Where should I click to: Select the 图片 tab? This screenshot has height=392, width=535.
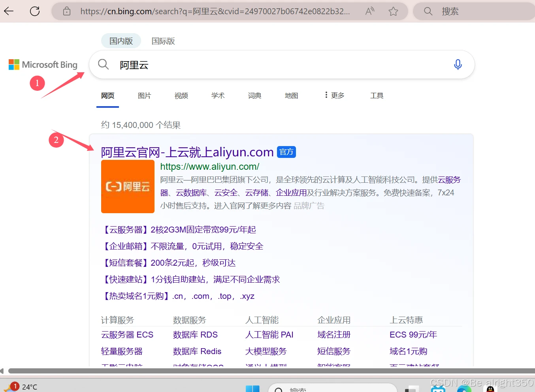click(x=144, y=96)
